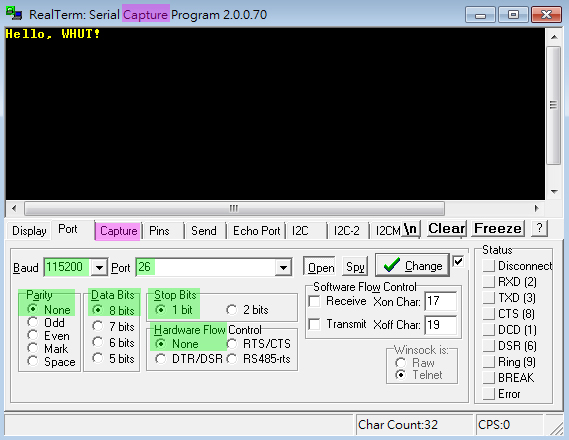Click into the Baud 115200 field
This screenshot has height=440, width=569.
(x=67, y=267)
